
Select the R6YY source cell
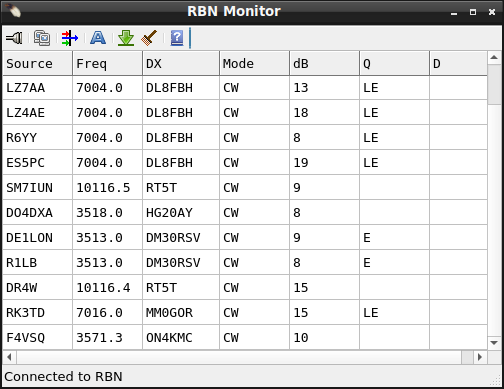click(x=37, y=138)
